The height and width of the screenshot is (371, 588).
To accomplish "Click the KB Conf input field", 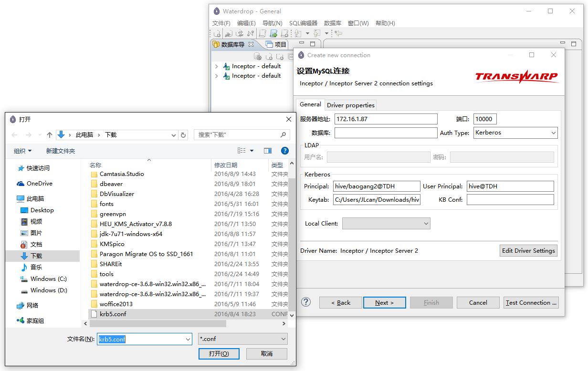I will tap(510, 199).
